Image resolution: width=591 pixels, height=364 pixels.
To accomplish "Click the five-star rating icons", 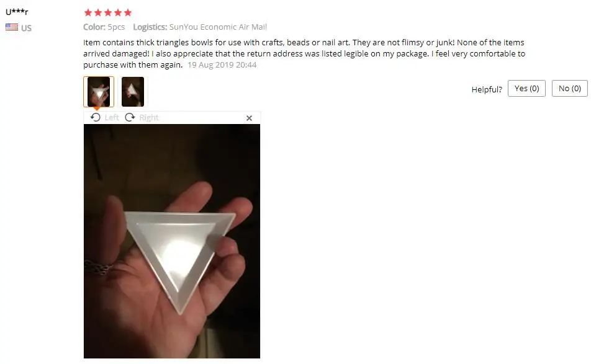I will (108, 13).
